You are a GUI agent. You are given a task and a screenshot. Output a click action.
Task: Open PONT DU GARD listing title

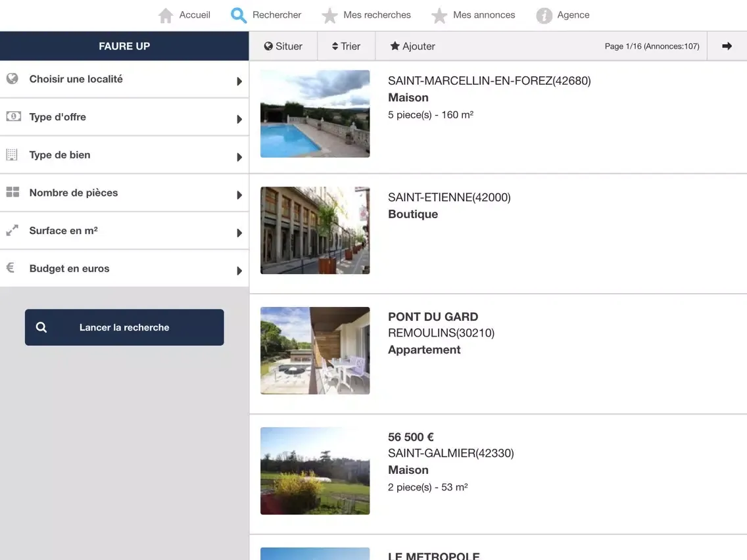[433, 317]
